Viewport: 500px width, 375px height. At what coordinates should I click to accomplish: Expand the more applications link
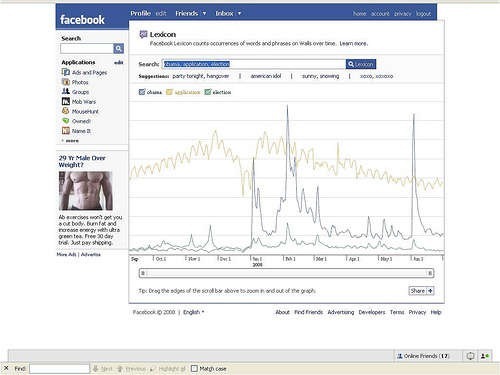70,141
